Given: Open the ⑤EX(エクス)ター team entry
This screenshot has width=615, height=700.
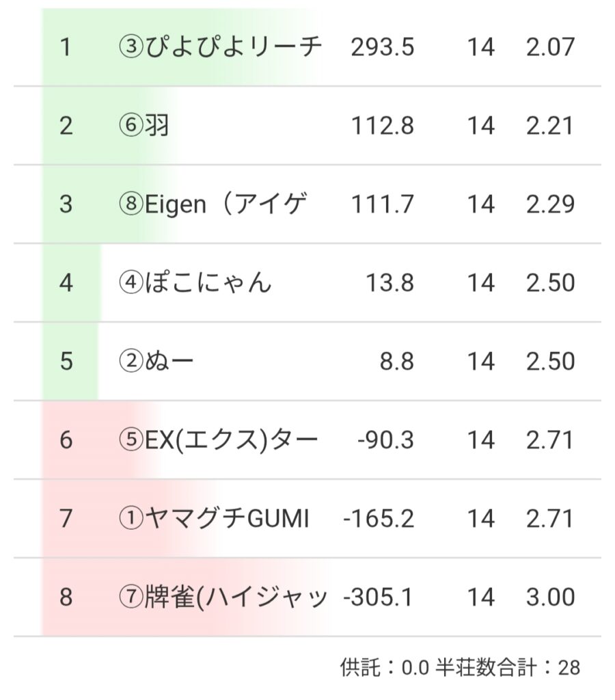Looking at the screenshot, I should tap(218, 440).
